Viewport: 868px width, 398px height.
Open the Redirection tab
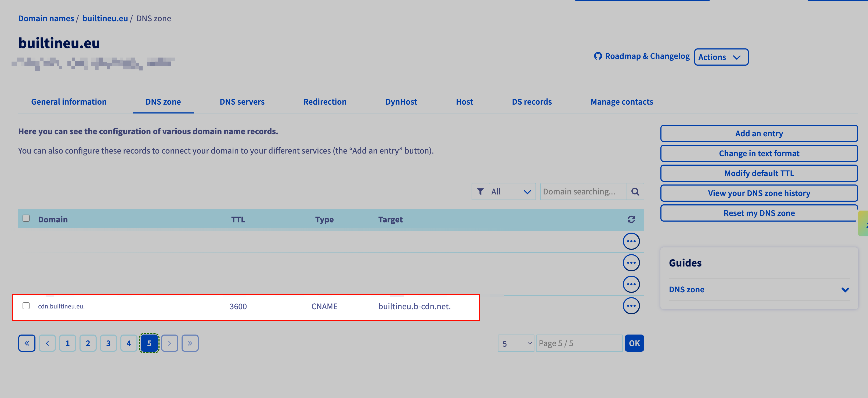325,102
